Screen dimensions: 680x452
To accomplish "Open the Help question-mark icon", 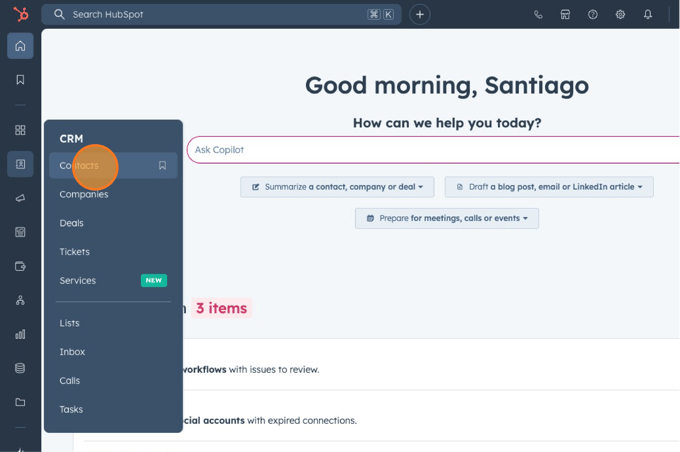I will point(592,14).
